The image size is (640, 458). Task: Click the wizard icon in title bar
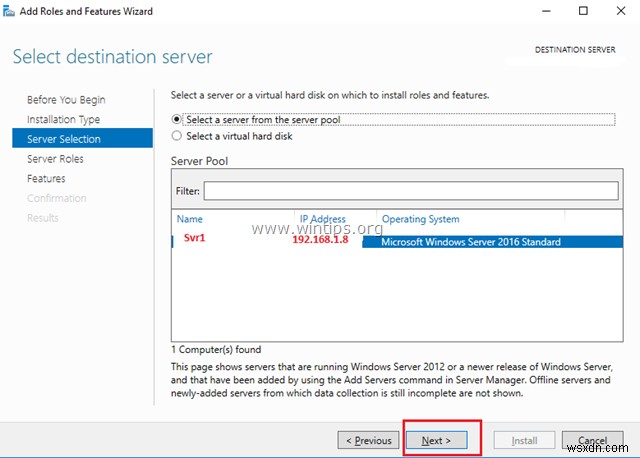coord(10,10)
